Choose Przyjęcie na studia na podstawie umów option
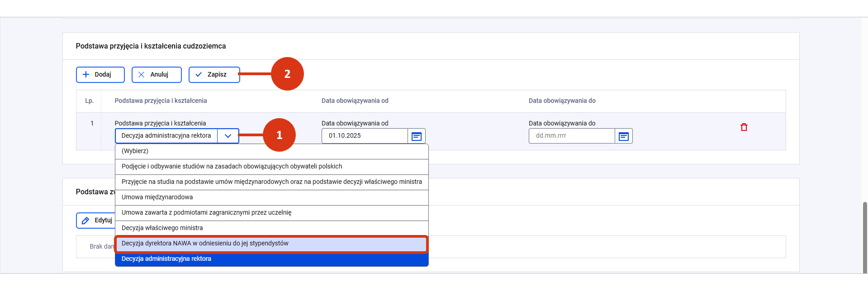The width and height of the screenshot is (868, 297). click(271, 182)
